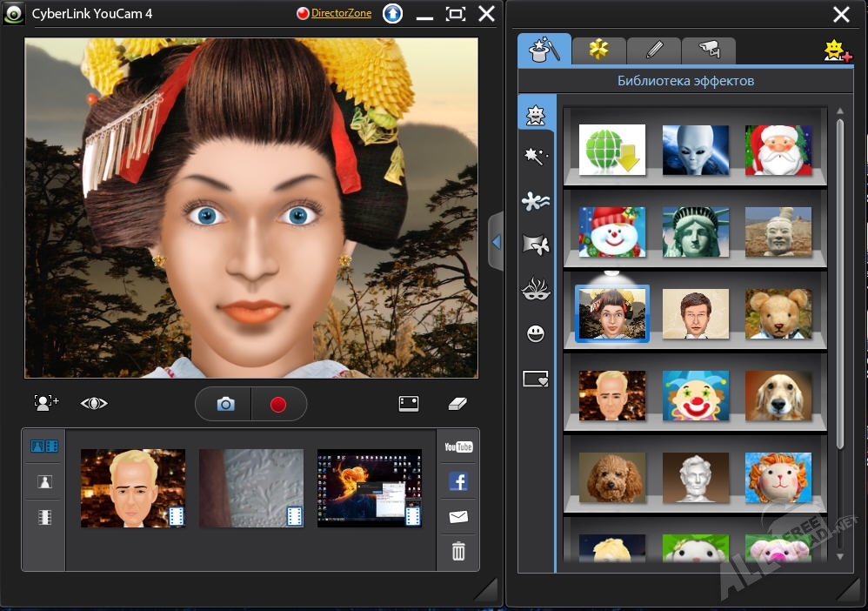The width and height of the screenshot is (868, 611).
Task: Switch to the gadgets star tab
Action: [598, 50]
